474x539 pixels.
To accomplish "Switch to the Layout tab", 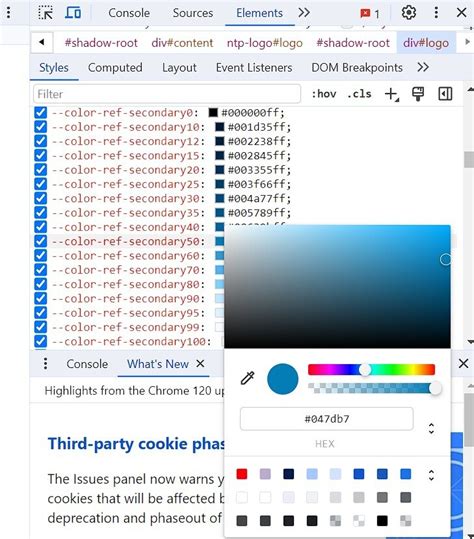I will coord(179,68).
